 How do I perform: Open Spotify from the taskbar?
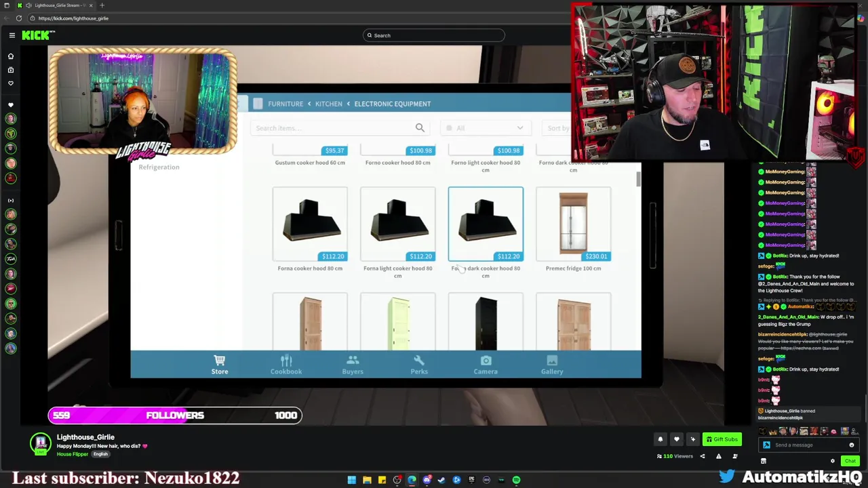coord(516,480)
